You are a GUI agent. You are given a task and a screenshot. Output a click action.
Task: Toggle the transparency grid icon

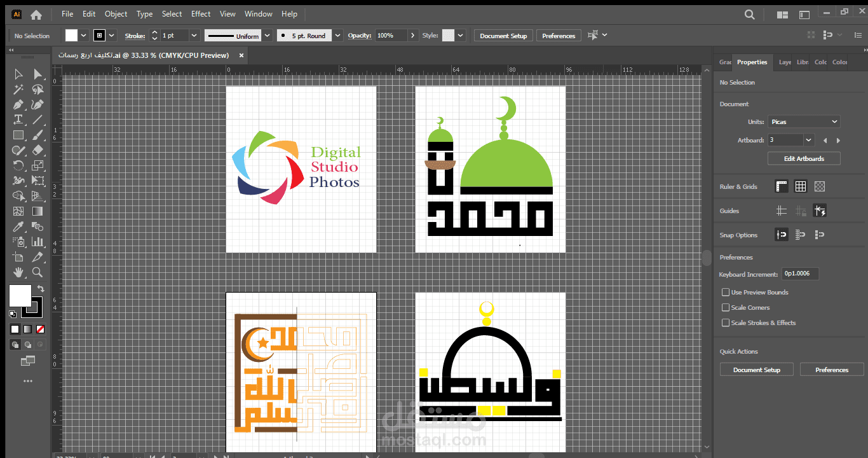tap(820, 186)
